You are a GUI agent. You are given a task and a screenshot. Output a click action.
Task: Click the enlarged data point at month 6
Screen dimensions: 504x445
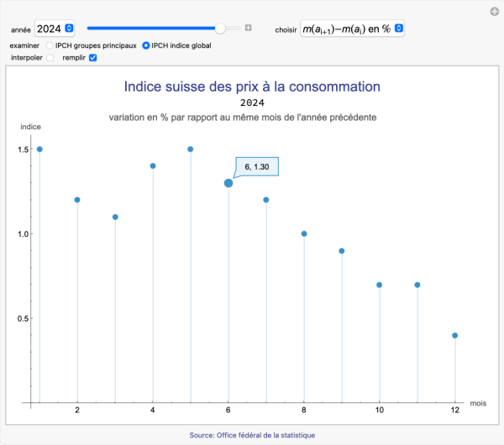pos(228,183)
